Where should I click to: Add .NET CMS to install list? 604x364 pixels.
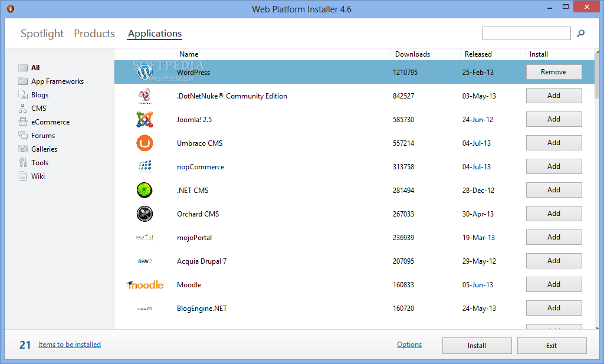coord(554,190)
